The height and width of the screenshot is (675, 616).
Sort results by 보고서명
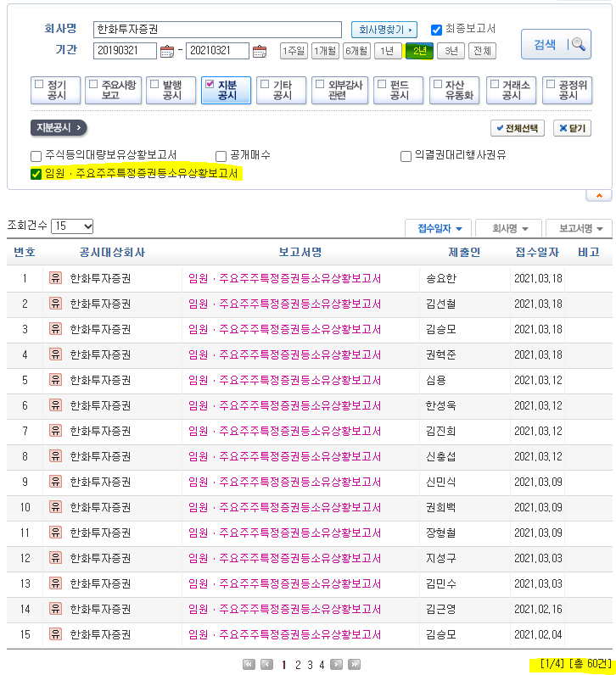[x=580, y=228]
